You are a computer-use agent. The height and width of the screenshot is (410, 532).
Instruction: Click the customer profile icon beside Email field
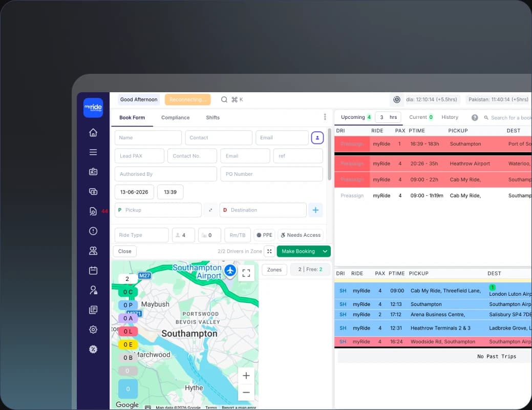(317, 137)
